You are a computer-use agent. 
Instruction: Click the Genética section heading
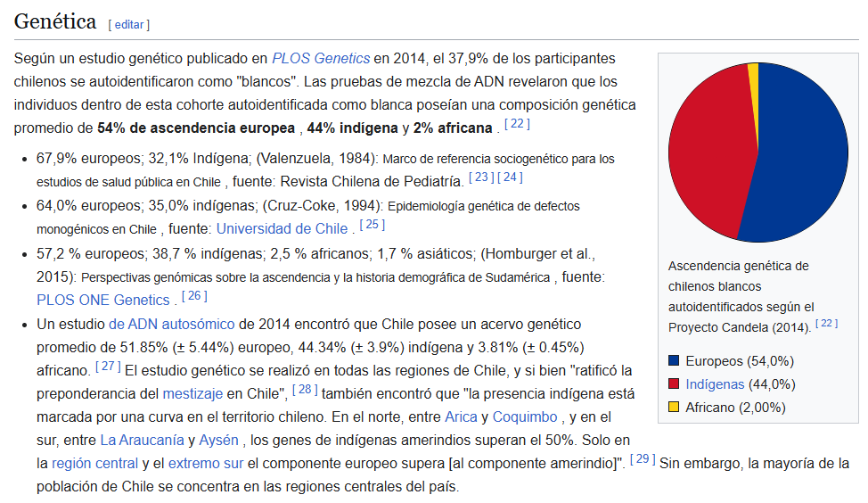pyautogui.click(x=54, y=21)
